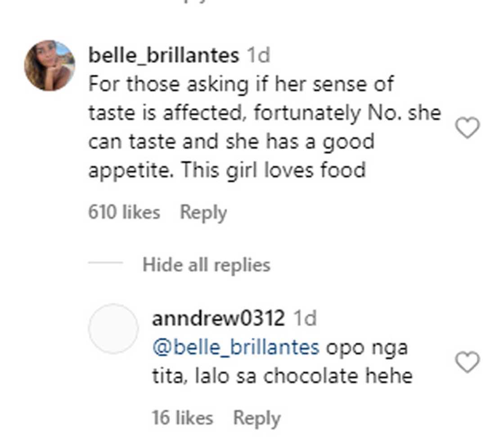This screenshot has height=437, width=504.
Task: View who liked with '610 likes'
Action: (x=124, y=211)
